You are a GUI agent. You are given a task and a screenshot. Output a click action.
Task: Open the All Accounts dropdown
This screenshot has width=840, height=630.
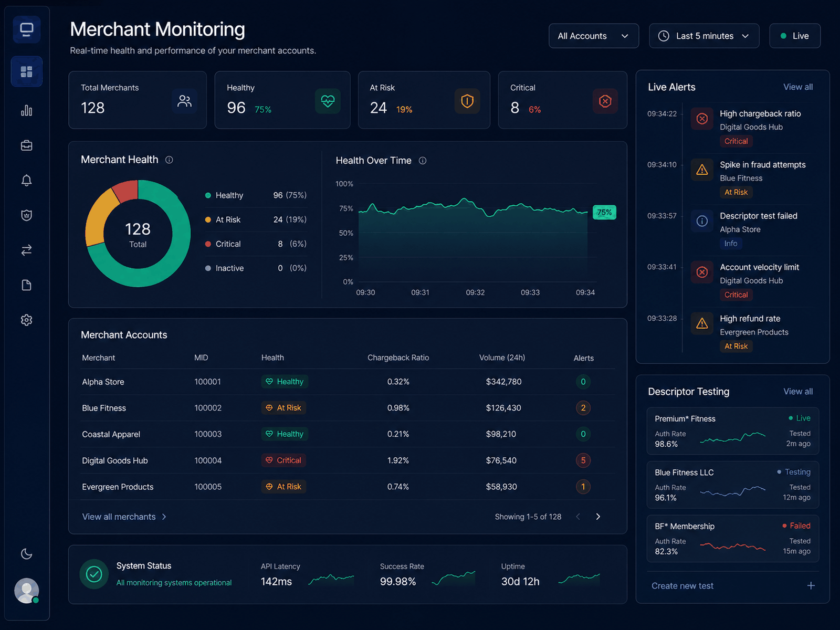point(594,36)
